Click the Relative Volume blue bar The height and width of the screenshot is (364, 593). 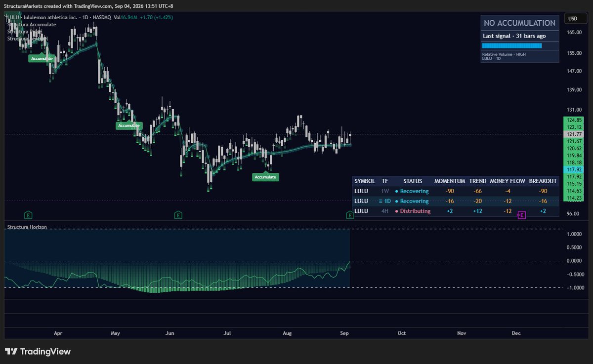[x=512, y=46]
